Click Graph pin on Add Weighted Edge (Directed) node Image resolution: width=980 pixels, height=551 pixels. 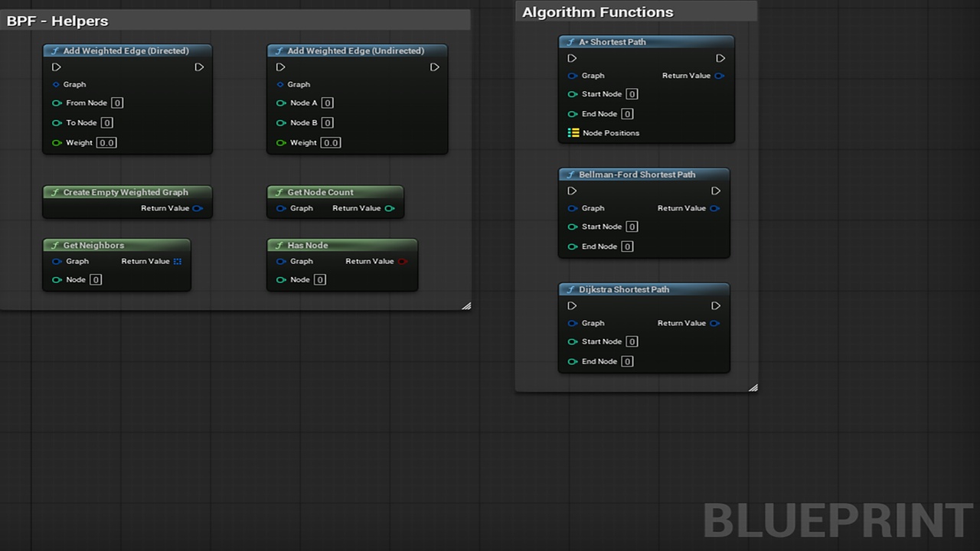coord(56,84)
